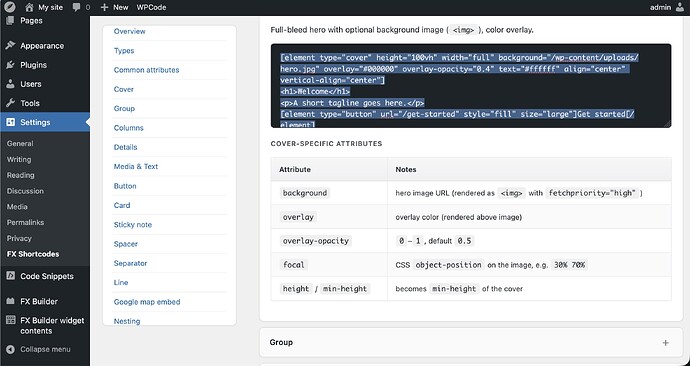
Task: Open Users person icon menu
Action: coord(11,84)
